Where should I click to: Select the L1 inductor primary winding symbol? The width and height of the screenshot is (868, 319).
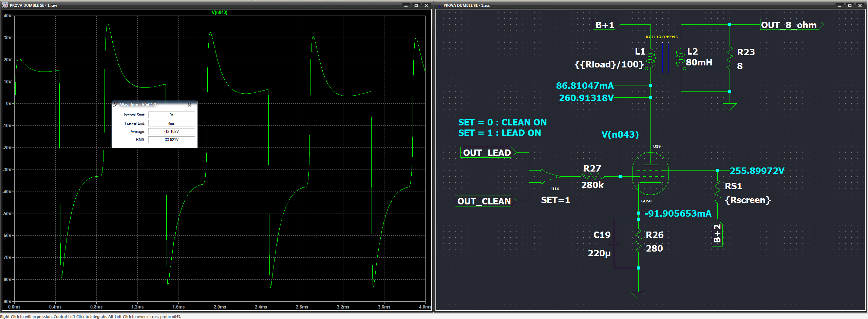[650, 59]
